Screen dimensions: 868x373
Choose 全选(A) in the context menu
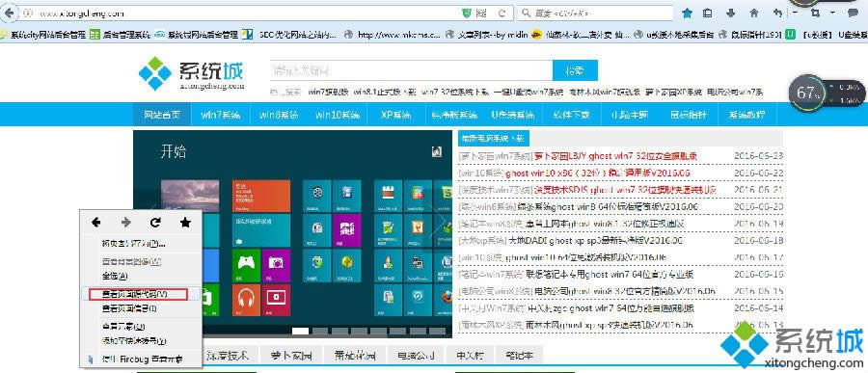coord(115,276)
